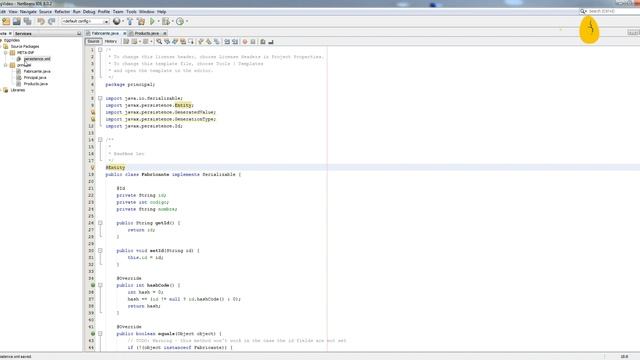Screen dimensions: 640x360
Task: Select Fabricante.java in the project tree
Action: point(37,71)
